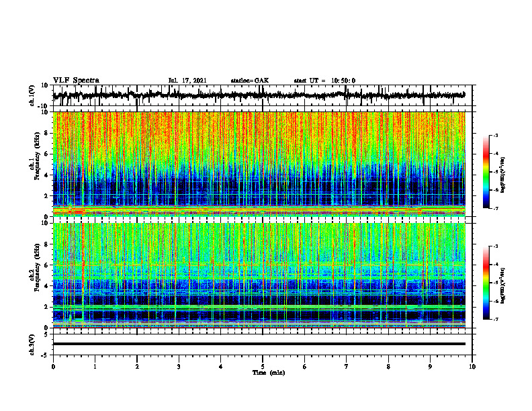Click the "ch.3(V)" axis label

coord(32,345)
